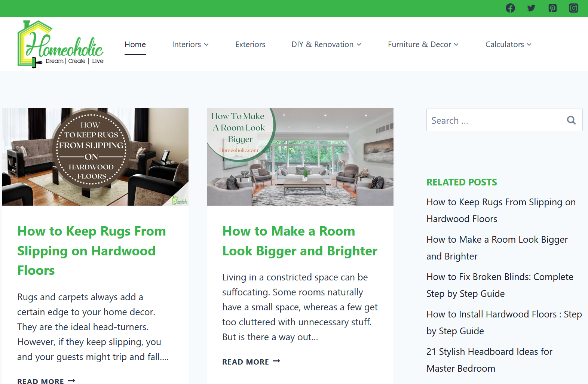This screenshot has width=588, height=384.
Task: Open the Facebook social icon
Action: (x=510, y=8)
